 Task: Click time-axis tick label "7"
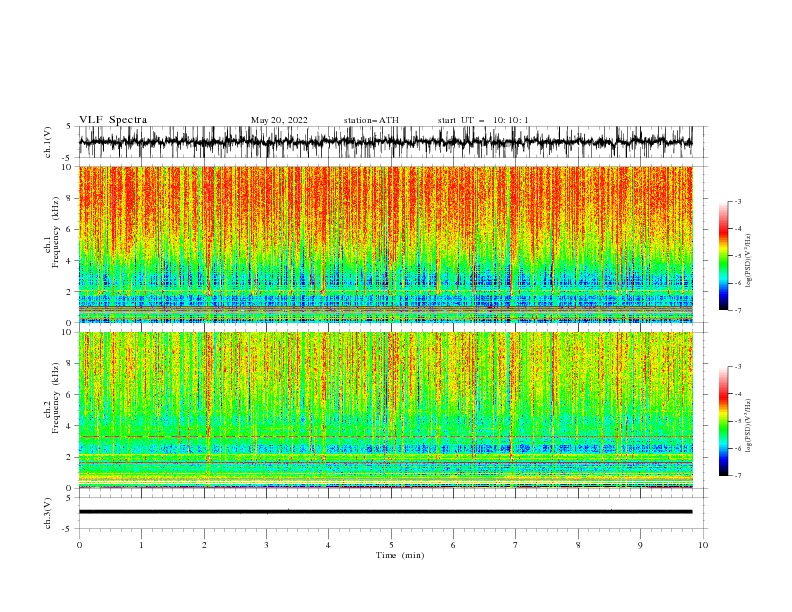click(x=516, y=545)
